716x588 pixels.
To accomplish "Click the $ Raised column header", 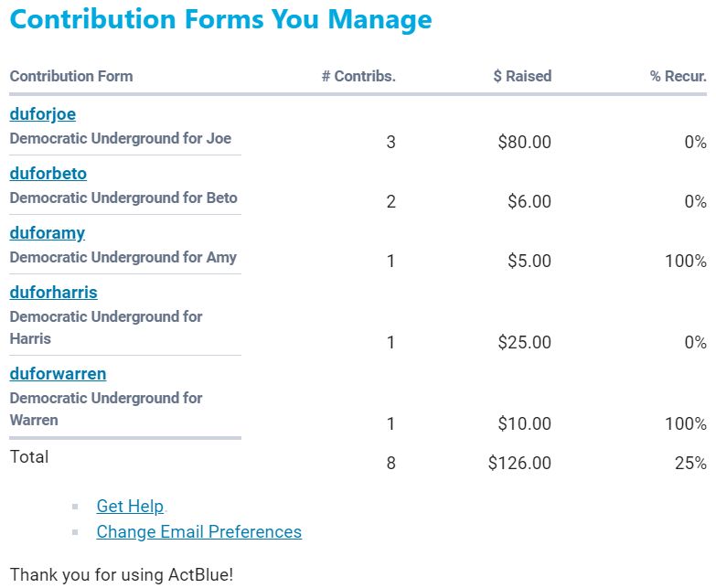I will [x=522, y=77].
